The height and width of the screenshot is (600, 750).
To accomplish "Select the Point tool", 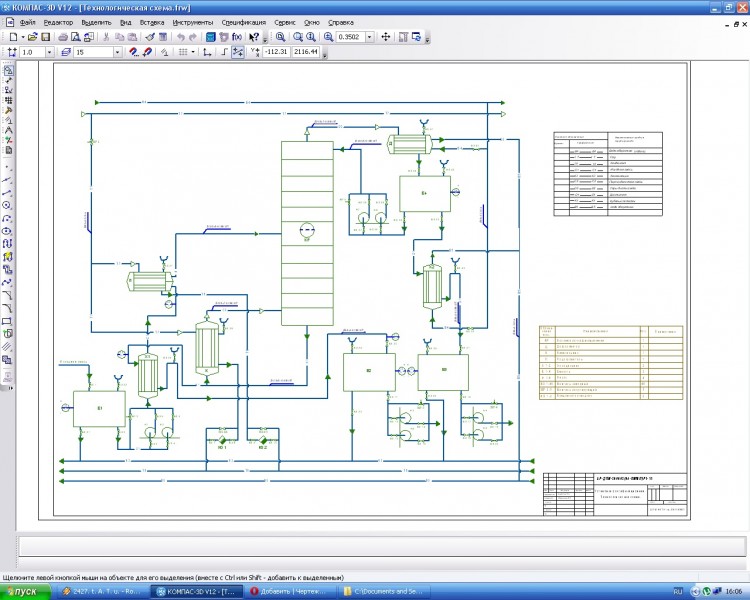I will pos(7,167).
